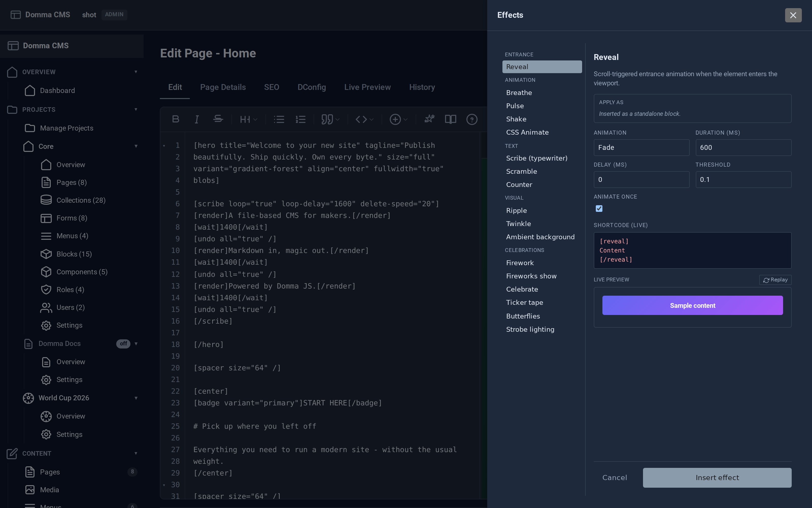Collapse the World Cup 2026 project
This screenshot has height=508, width=812.
136,398
